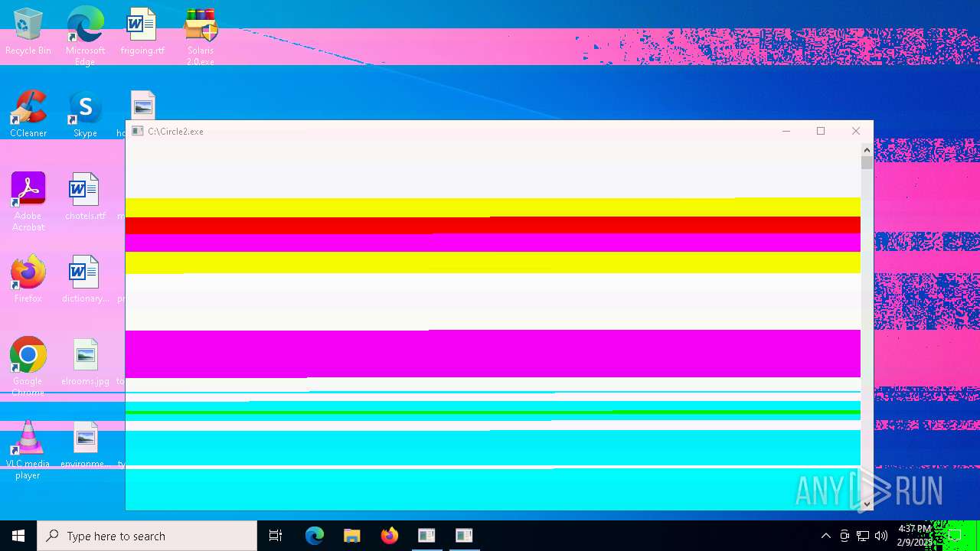The image size is (980, 551).
Task: Open the Windows Start menu
Action: (18, 536)
